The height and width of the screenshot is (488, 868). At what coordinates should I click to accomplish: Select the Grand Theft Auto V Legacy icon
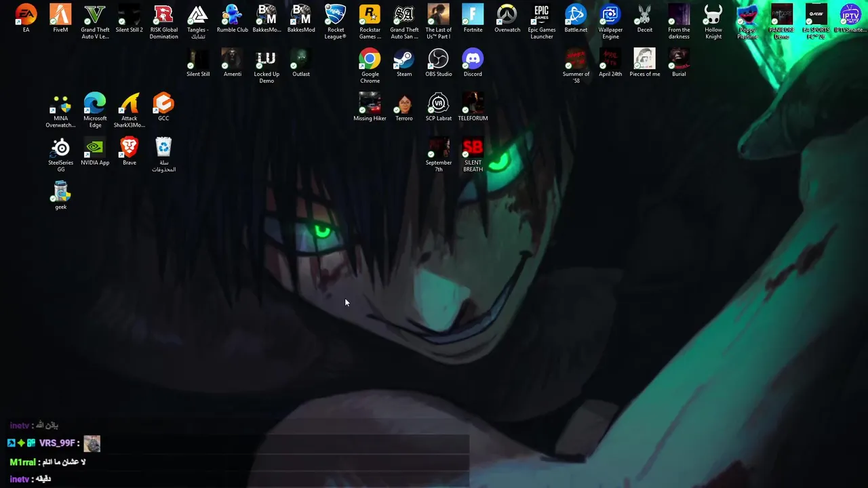click(x=95, y=15)
